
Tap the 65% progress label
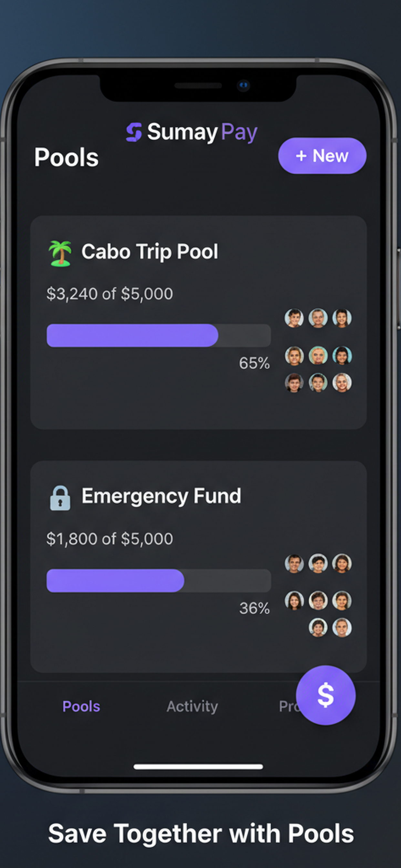pos(254,363)
